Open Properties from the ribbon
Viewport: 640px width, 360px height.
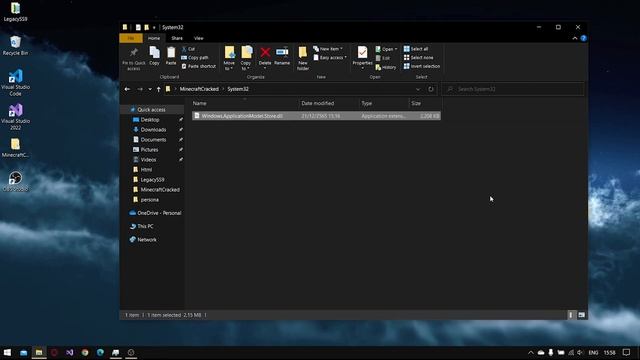[362, 56]
